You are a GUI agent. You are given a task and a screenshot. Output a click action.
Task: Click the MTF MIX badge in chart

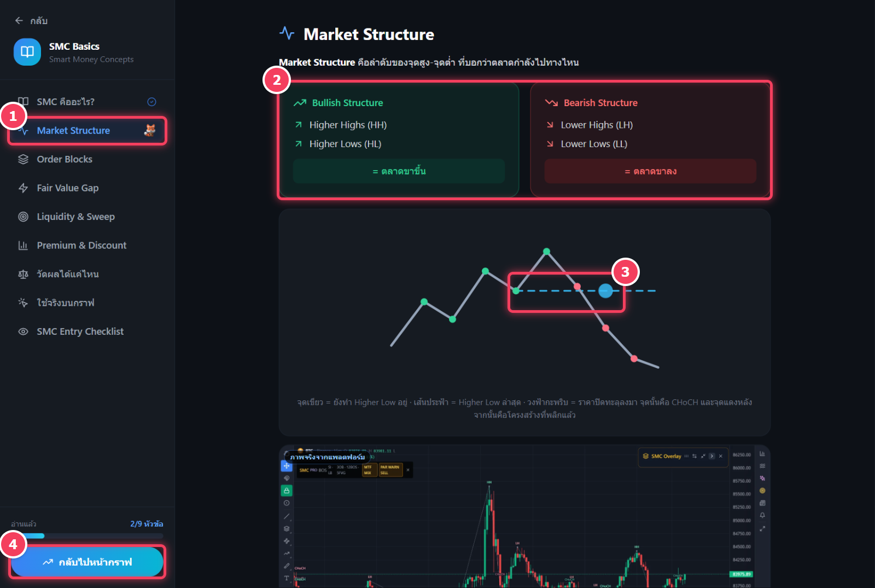(x=370, y=470)
